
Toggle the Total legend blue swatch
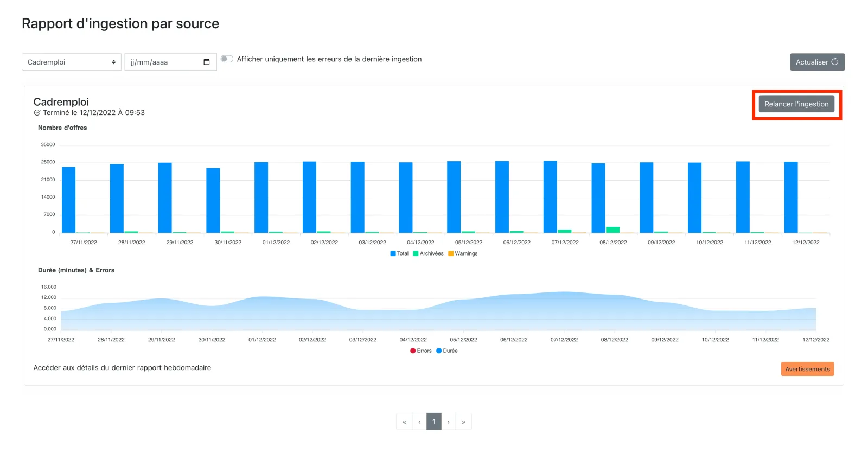(393, 253)
